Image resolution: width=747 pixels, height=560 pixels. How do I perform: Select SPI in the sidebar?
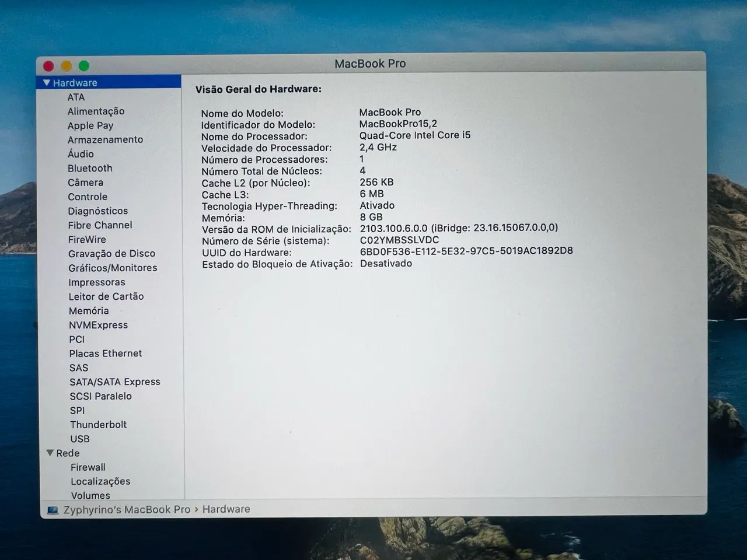(x=77, y=410)
